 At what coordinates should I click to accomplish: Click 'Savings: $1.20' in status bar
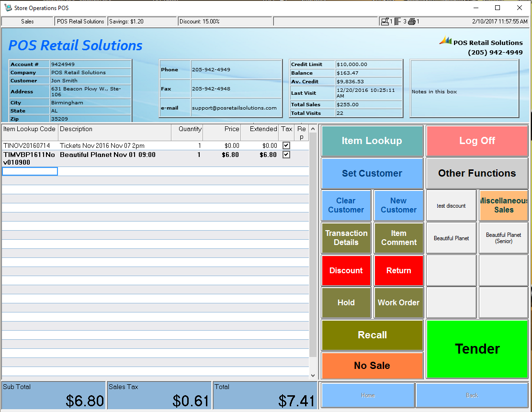(x=143, y=22)
